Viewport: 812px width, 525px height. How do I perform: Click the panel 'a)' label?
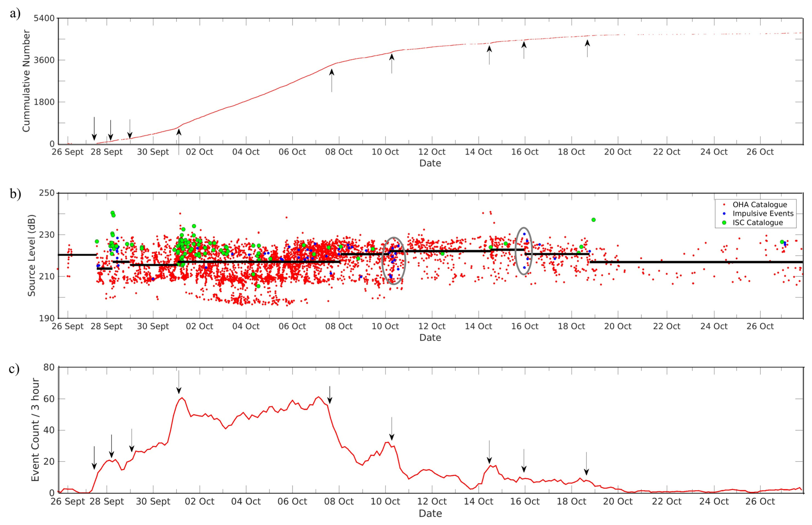(15, 14)
